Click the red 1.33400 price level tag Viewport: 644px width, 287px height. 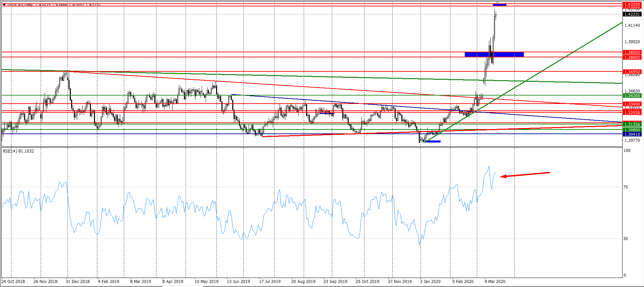(x=632, y=104)
